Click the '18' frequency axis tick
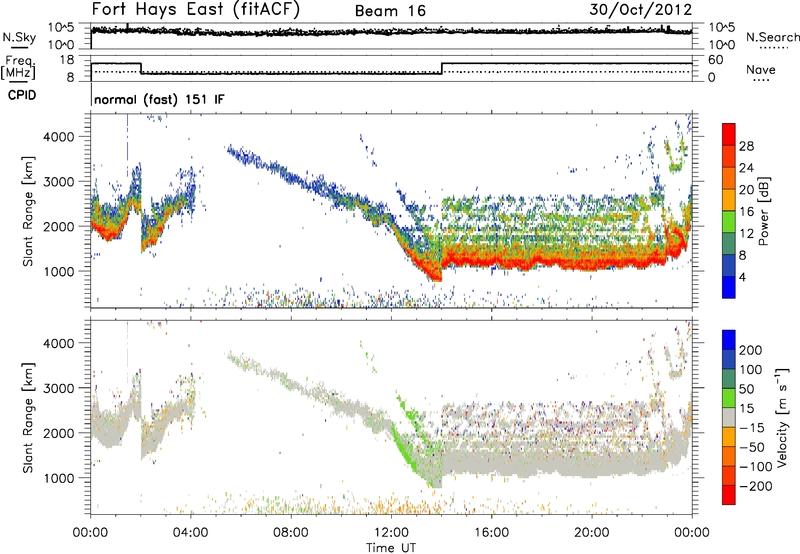This screenshot has width=800, height=554. tap(67, 60)
